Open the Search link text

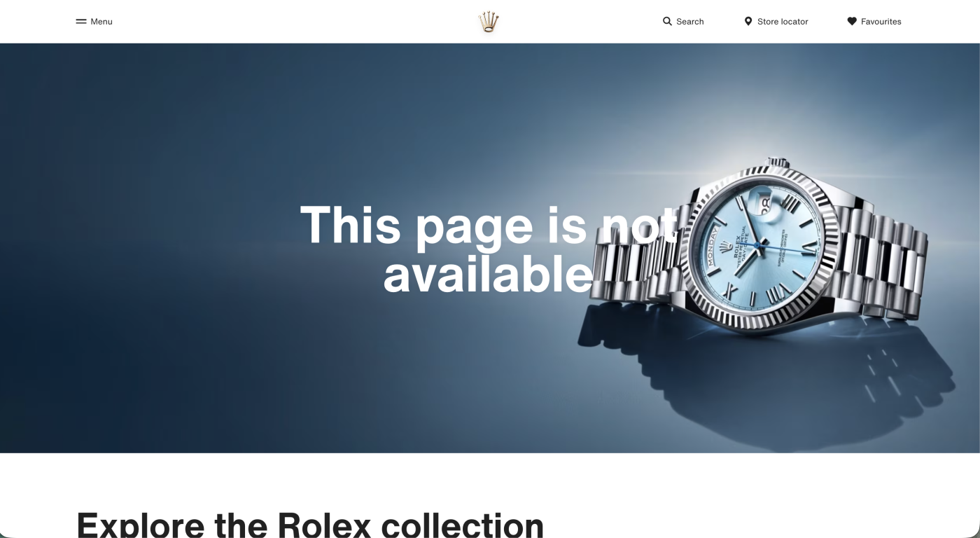pyautogui.click(x=690, y=22)
